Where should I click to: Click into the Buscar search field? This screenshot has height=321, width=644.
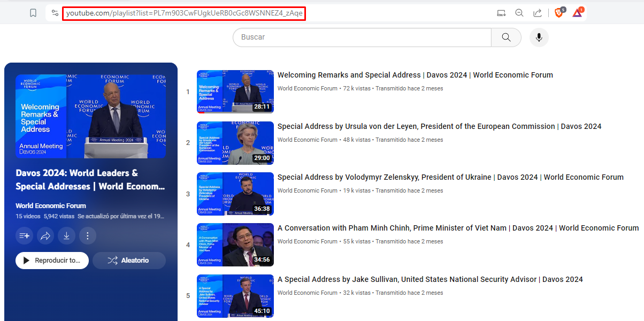point(362,37)
